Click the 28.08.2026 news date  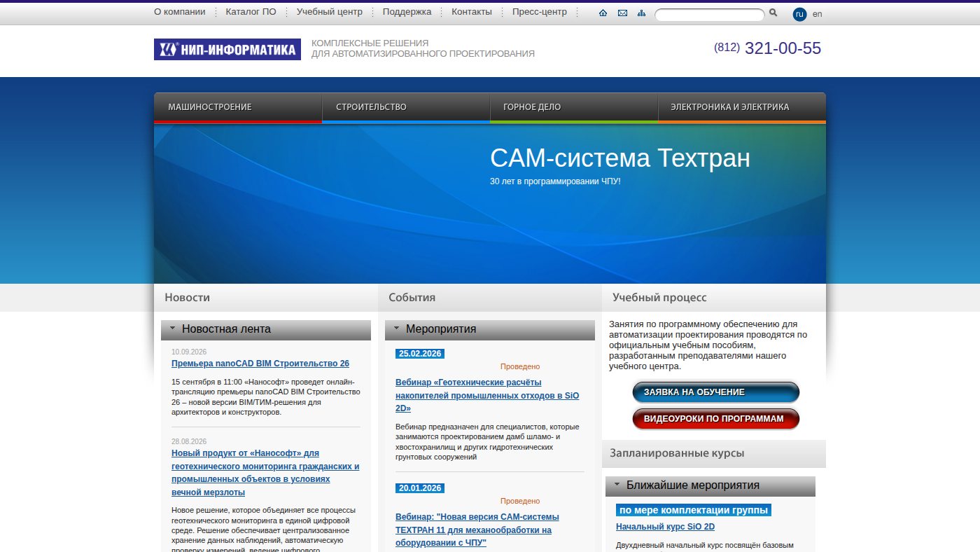click(189, 441)
